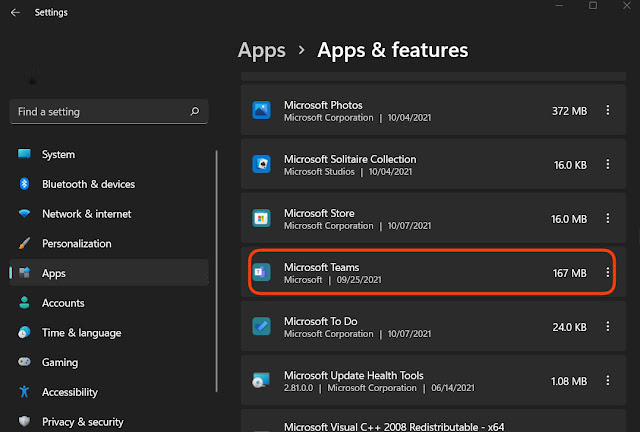Image resolution: width=640 pixels, height=432 pixels.
Task: Click the 372 MB size of Photos
Action: [x=569, y=111]
